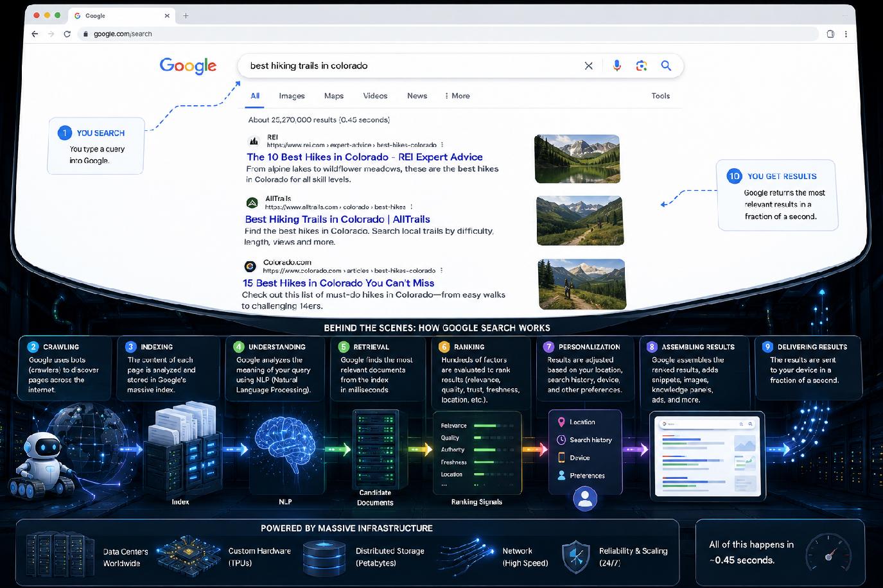This screenshot has height=588, width=883.
Task: Click the Network high speed icon
Action: tap(468, 556)
